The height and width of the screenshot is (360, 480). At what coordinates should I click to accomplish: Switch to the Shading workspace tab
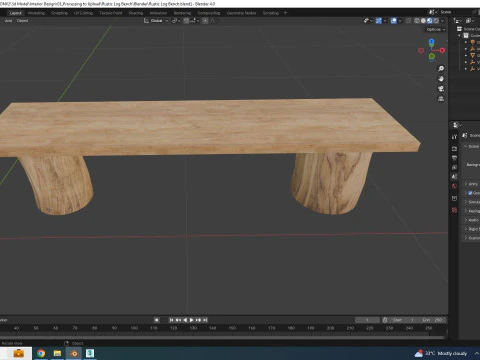(x=136, y=13)
